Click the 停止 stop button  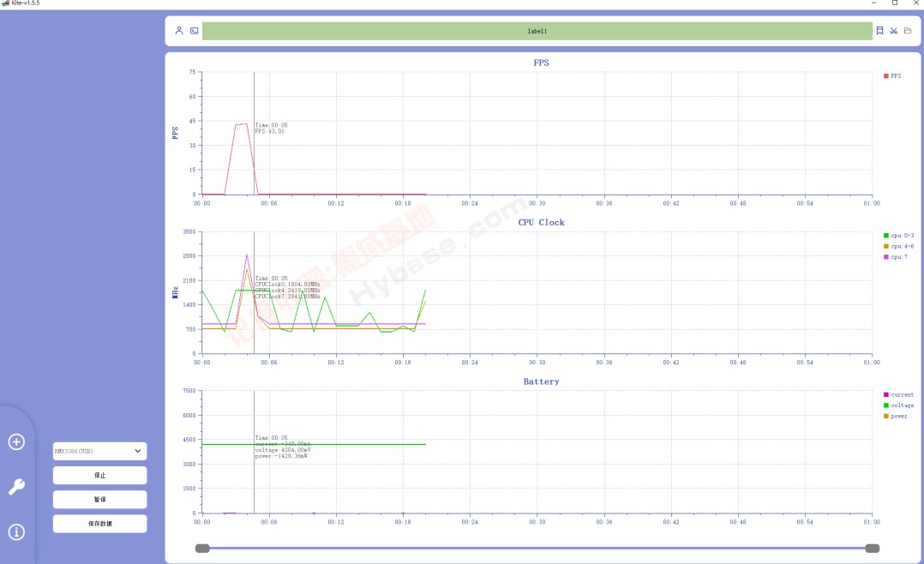[x=99, y=475]
